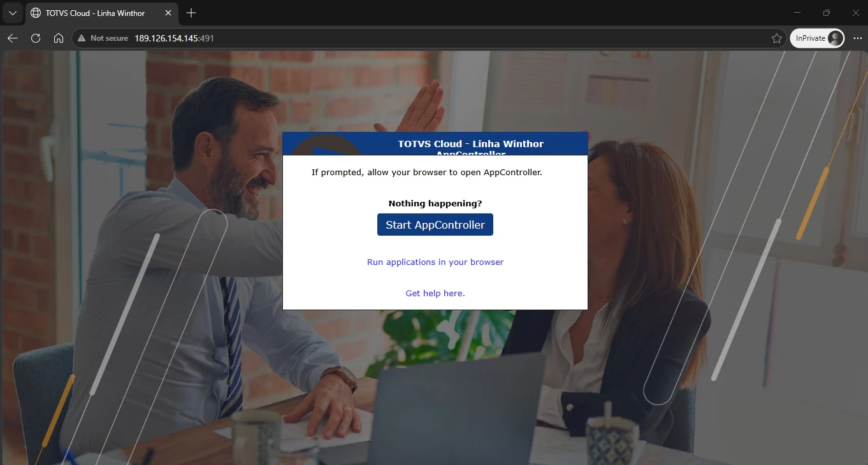Open the Run applications in your browser link
This screenshot has width=868, height=465.
[x=435, y=262]
